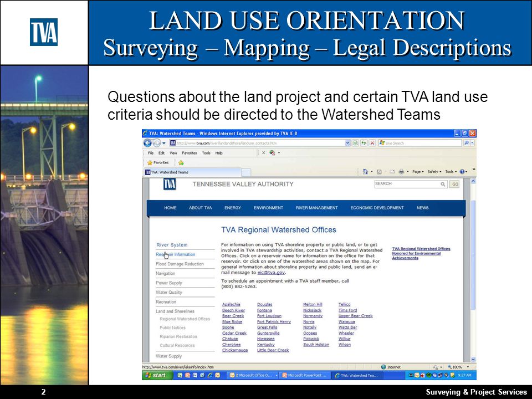Open the ENVIRONMENT navigation item

[x=268, y=208]
